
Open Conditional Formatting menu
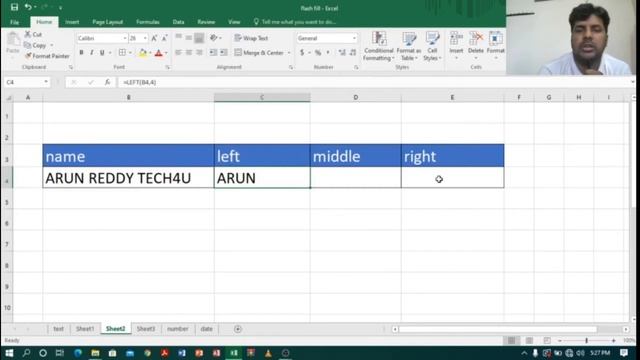[x=379, y=46]
